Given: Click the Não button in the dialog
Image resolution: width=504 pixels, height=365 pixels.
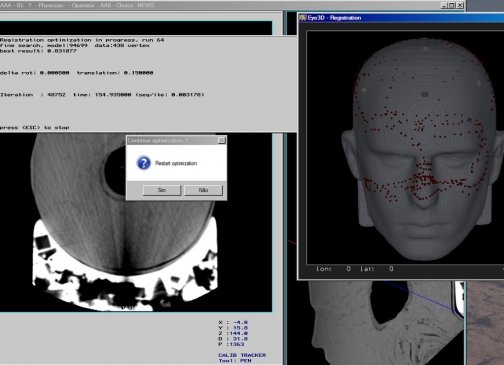Looking at the screenshot, I should (x=203, y=190).
